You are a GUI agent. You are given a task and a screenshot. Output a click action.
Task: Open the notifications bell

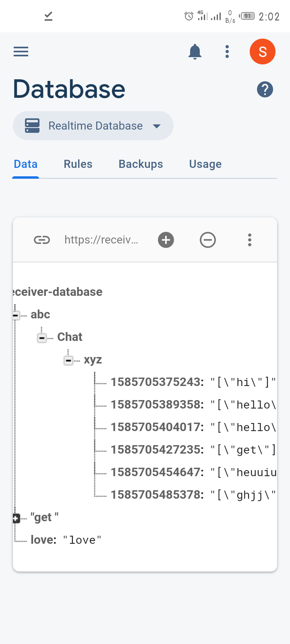click(x=195, y=52)
